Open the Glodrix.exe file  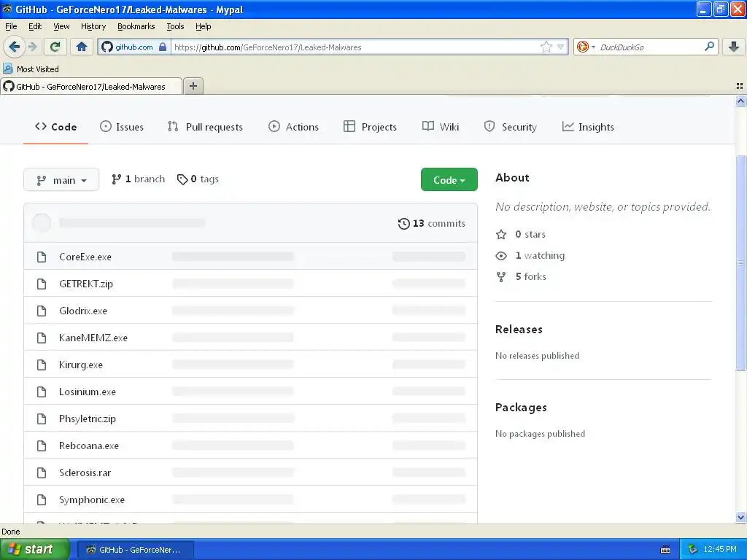(83, 311)
